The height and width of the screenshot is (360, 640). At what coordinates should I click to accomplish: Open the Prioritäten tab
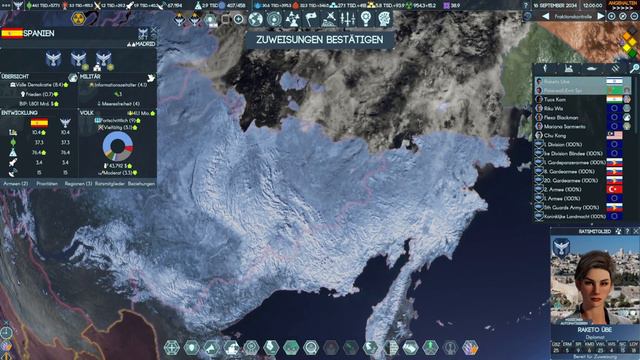[47, 184]
